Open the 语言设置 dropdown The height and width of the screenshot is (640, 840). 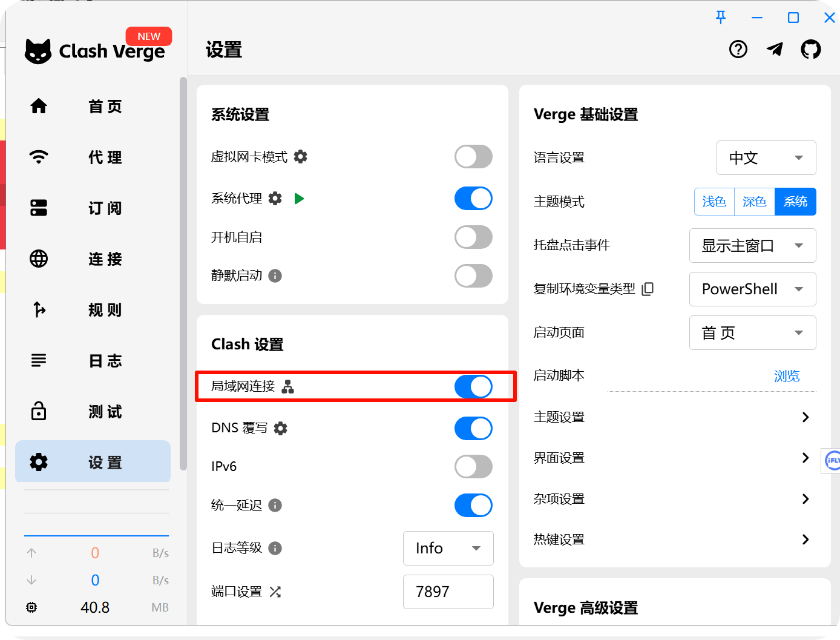(766, 158)
